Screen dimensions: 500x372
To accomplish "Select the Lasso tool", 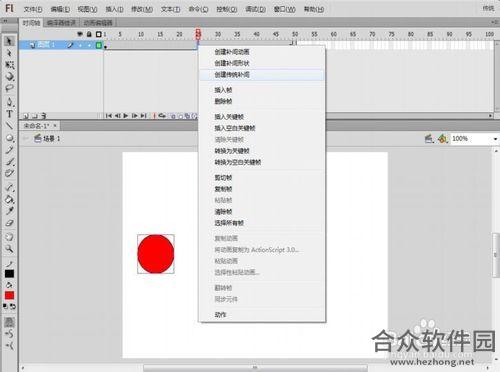I will click(x=9, y=88).
